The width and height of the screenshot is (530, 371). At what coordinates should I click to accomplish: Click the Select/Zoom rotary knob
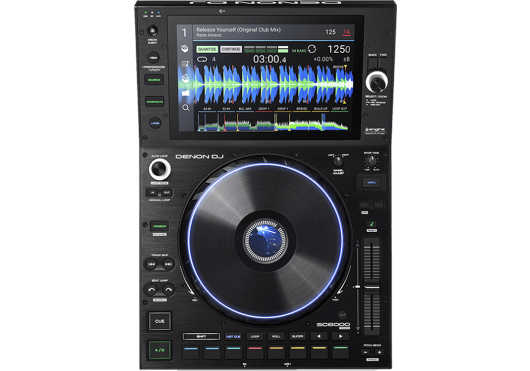(x=377, y=82)
